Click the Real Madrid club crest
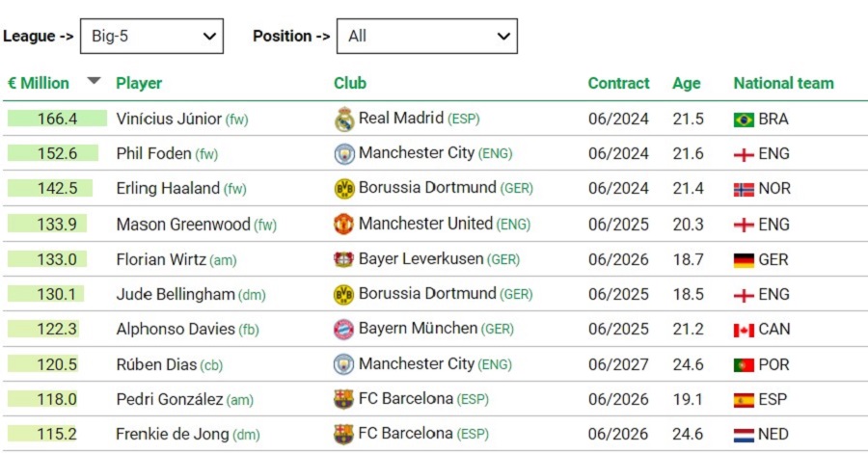868x453 pixels. pyautogui.click(x=344, y=119)
